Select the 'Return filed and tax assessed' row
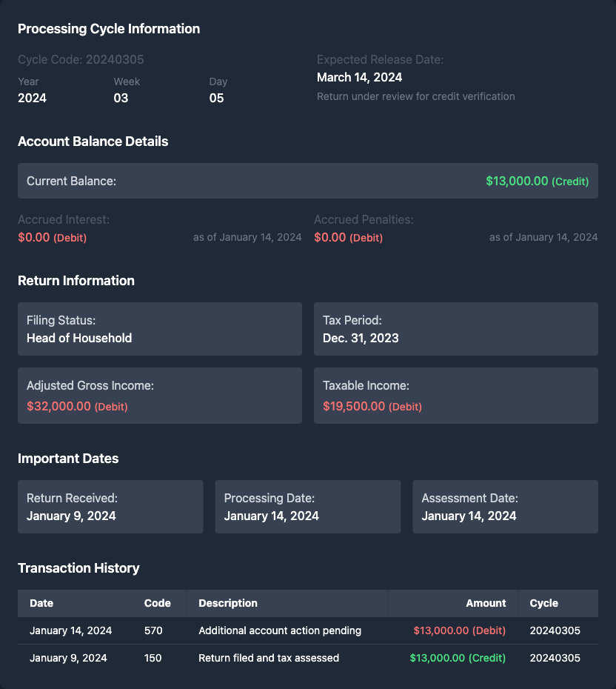The width and height of the screenshot is (616, 689). point(307,658)
